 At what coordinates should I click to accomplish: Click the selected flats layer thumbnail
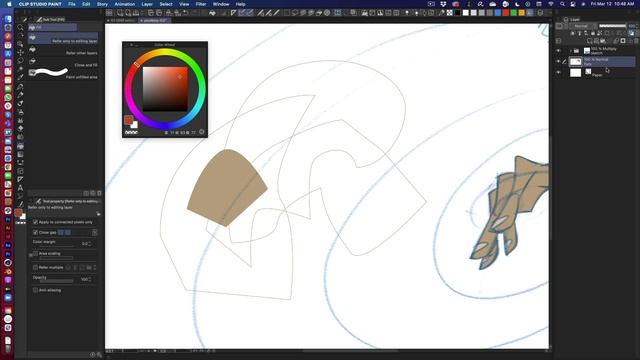576,62
